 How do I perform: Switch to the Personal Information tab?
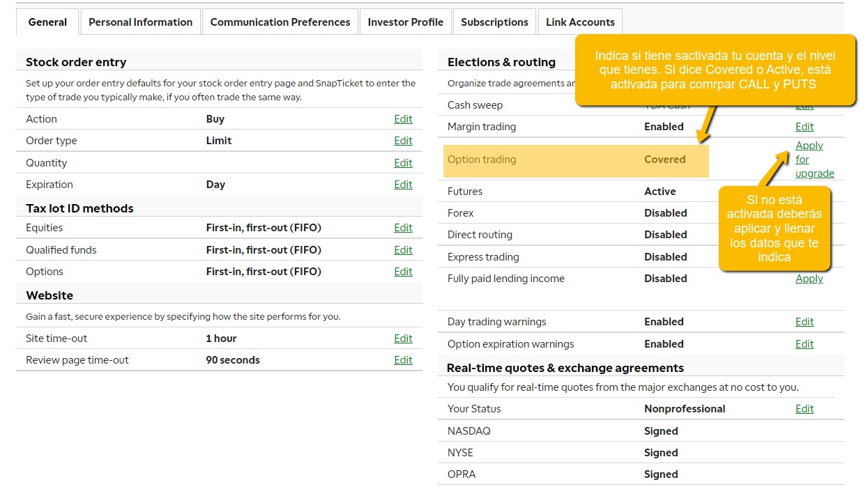[x=140, y=22]
